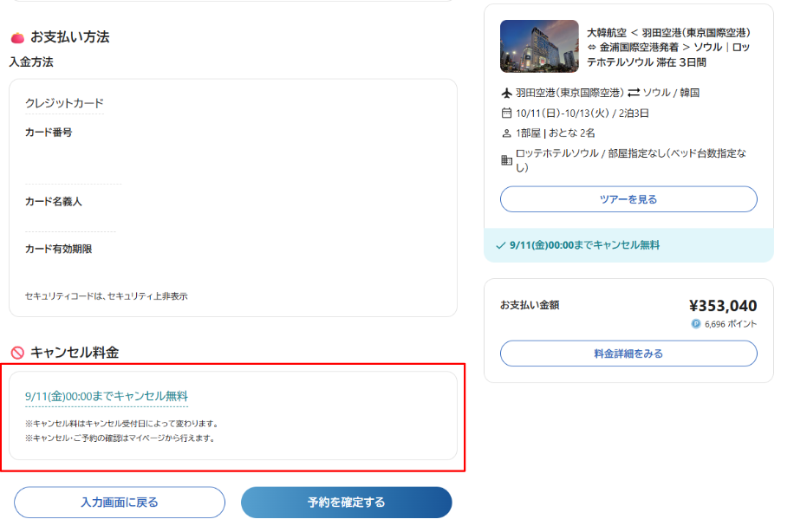Screen dimensions: 794x532
Task: Click the blue P point icon
Action: (696, 324)
